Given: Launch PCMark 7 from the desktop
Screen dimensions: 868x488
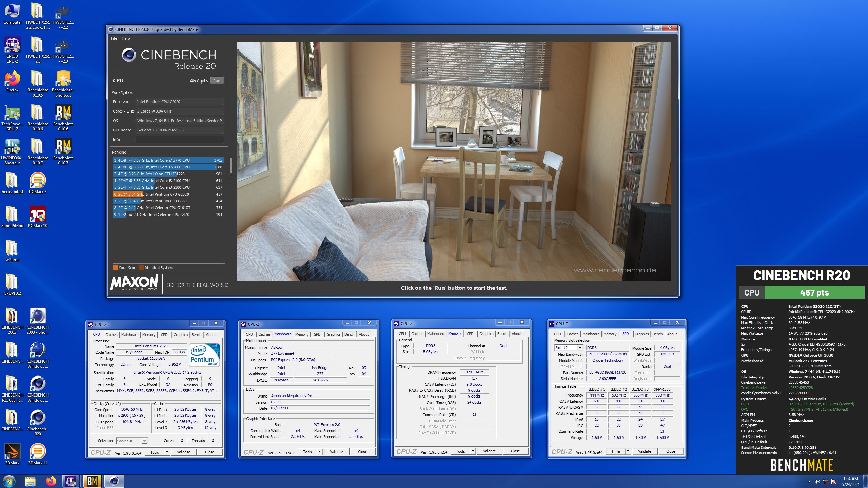Looking at the screenshot, I should click(x=38, y=183).
